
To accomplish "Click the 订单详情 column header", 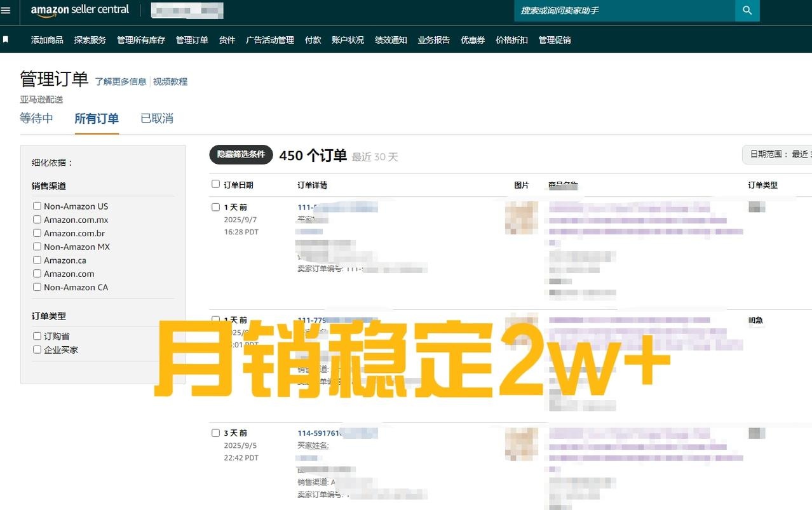I will [313, 185].
